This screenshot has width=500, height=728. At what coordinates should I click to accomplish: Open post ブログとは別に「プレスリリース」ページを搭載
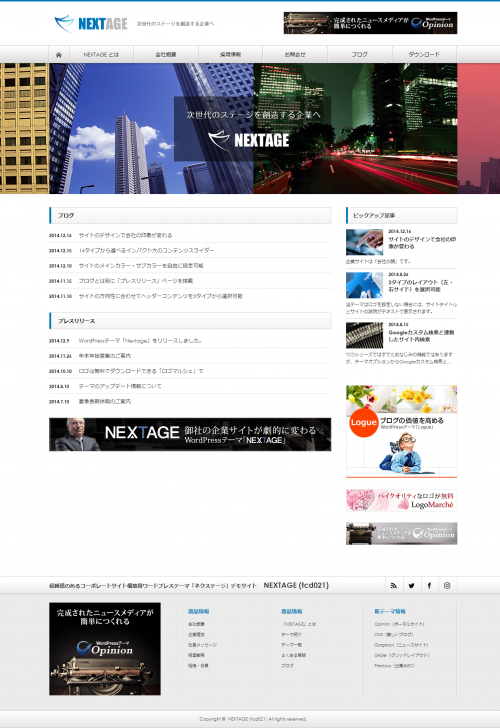pyautogui.click(x=136, y=281)
